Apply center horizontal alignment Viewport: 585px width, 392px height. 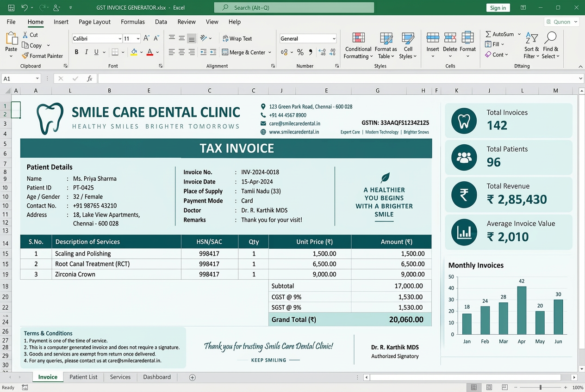[181, 52]
